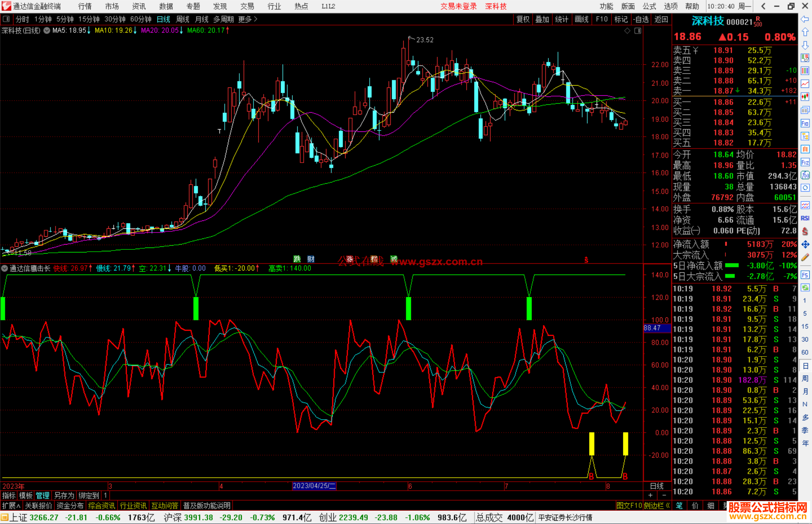Click the down arrow icon in right sidebar

pos(805,45)
